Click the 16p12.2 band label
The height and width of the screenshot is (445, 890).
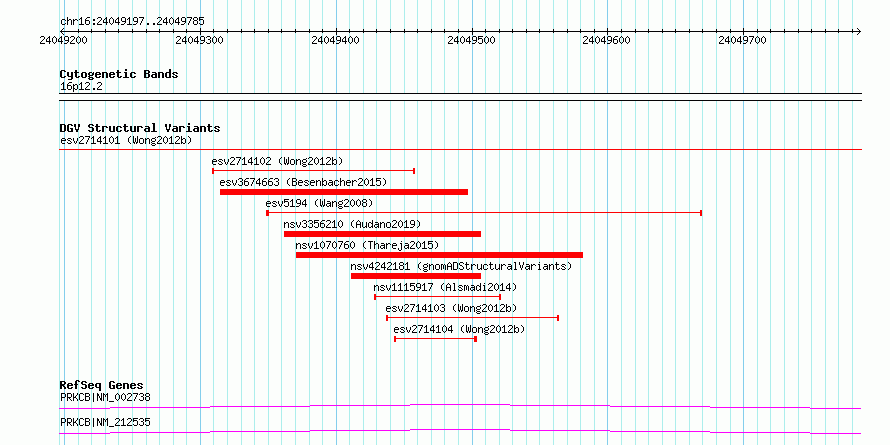click(x=81, y=87)
